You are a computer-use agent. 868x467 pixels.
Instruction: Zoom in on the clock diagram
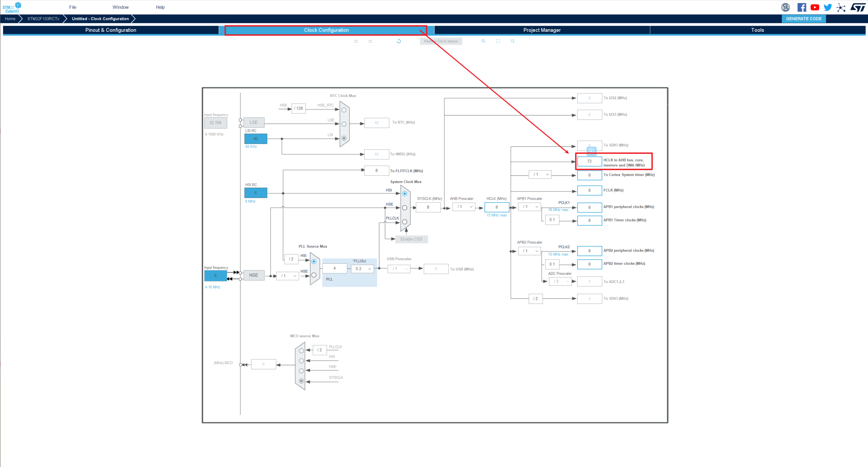(x=483, y=41)
